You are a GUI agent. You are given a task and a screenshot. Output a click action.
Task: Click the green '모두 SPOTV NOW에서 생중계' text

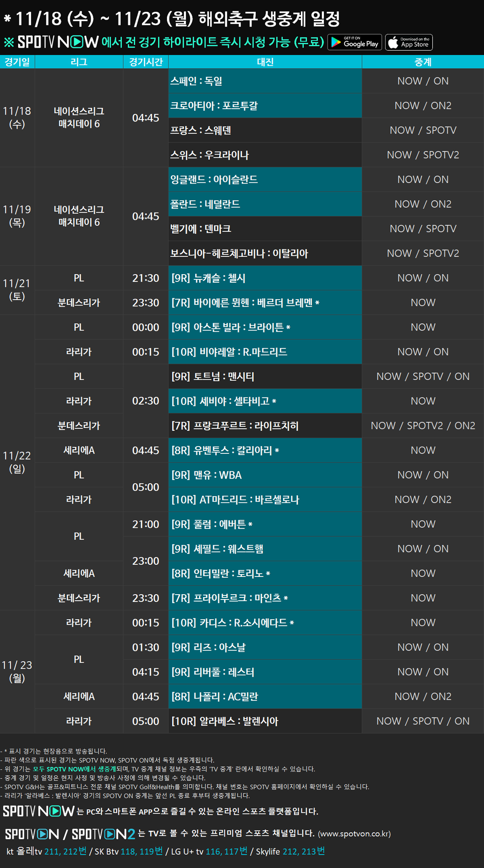74,769
